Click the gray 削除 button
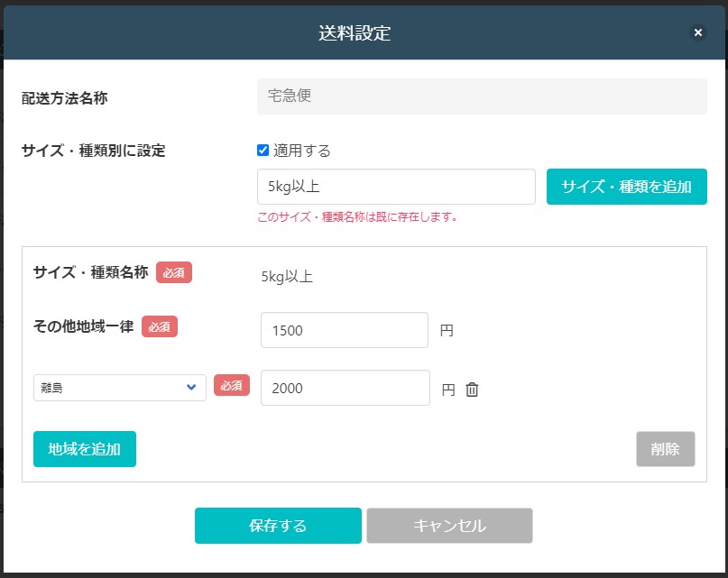 point(665,449)
